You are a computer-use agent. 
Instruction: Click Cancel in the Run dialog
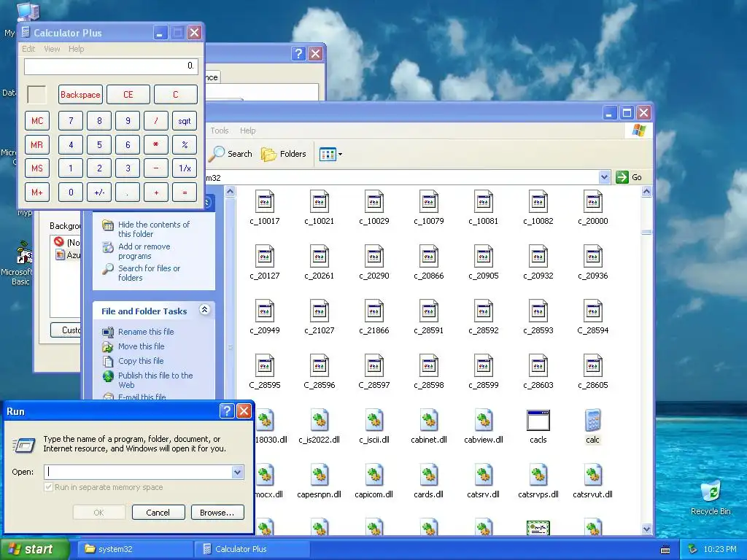pos(158,513)
